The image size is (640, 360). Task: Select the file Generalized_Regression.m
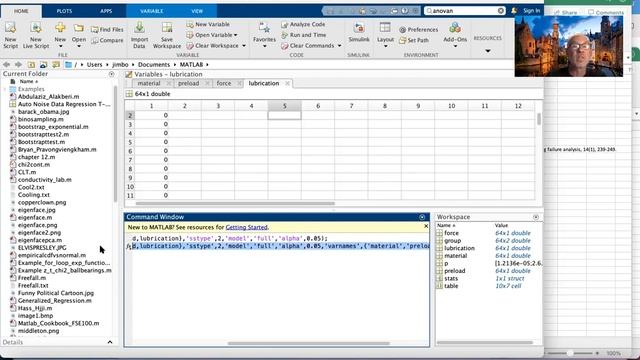pos(55,300)
